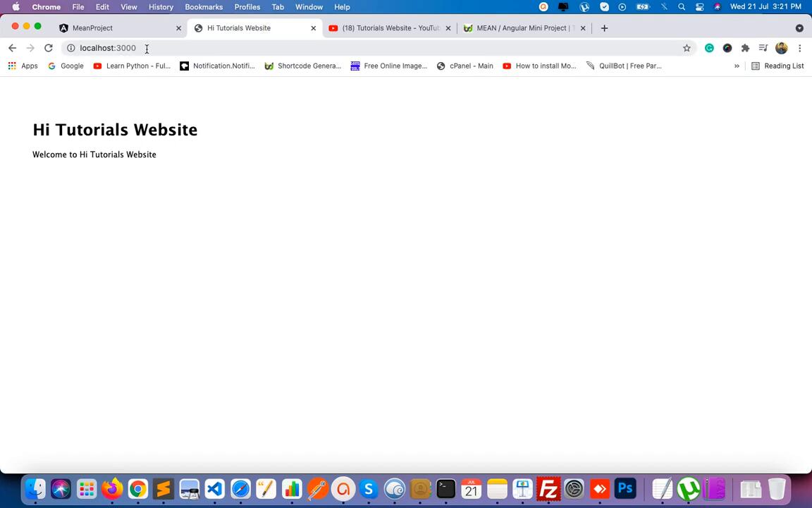Open tab search dropdown arrow
Screen dimensions: 812x508
point(799,28)
